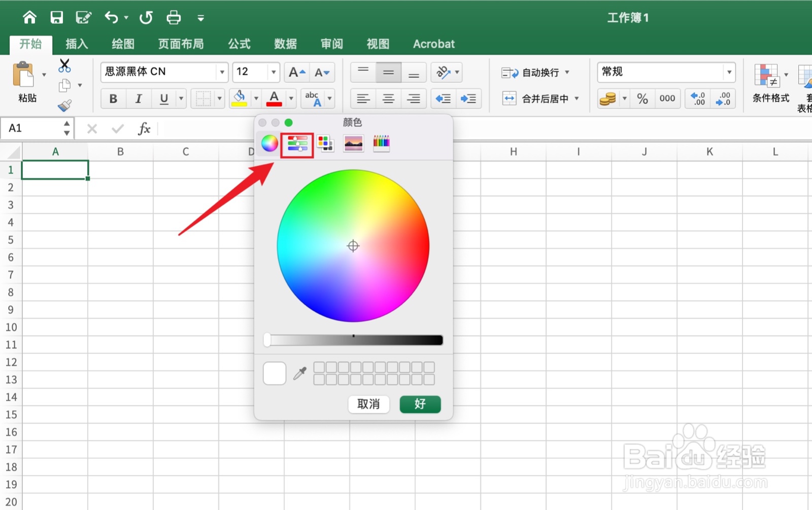Open font size dropdown showing 12
The height and width of the screenshot is (510, 812).
point(274,72)
